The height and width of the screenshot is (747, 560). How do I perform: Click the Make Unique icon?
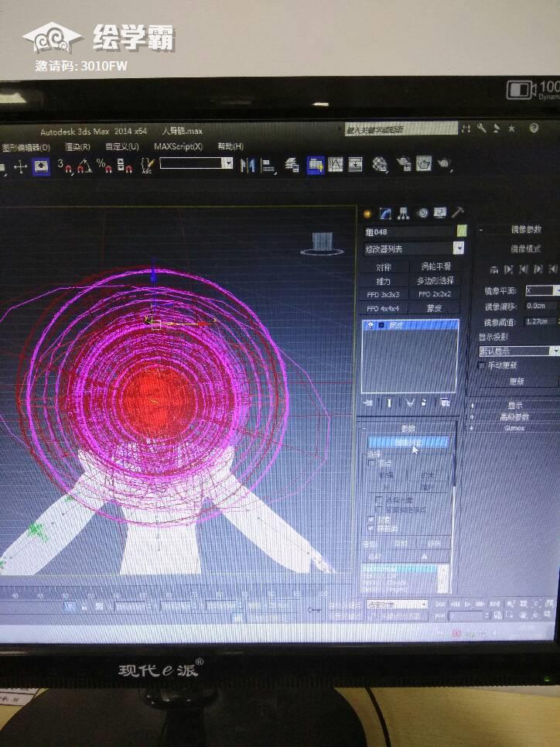409,403
